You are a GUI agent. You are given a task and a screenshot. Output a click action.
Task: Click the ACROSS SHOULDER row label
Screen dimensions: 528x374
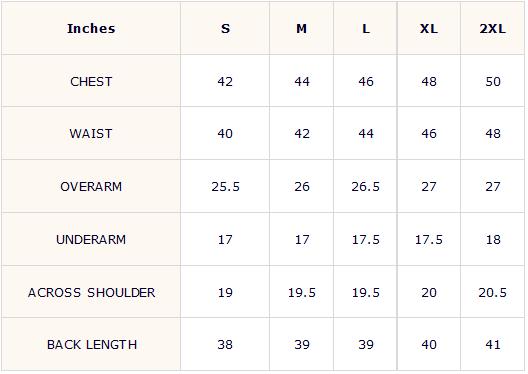click(92, 292)
